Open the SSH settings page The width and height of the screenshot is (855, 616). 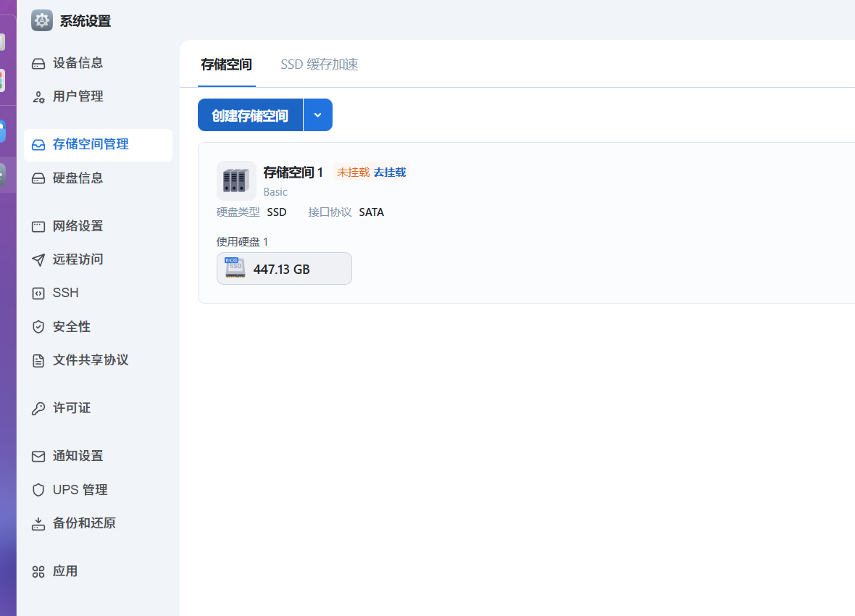click(98, 293)
